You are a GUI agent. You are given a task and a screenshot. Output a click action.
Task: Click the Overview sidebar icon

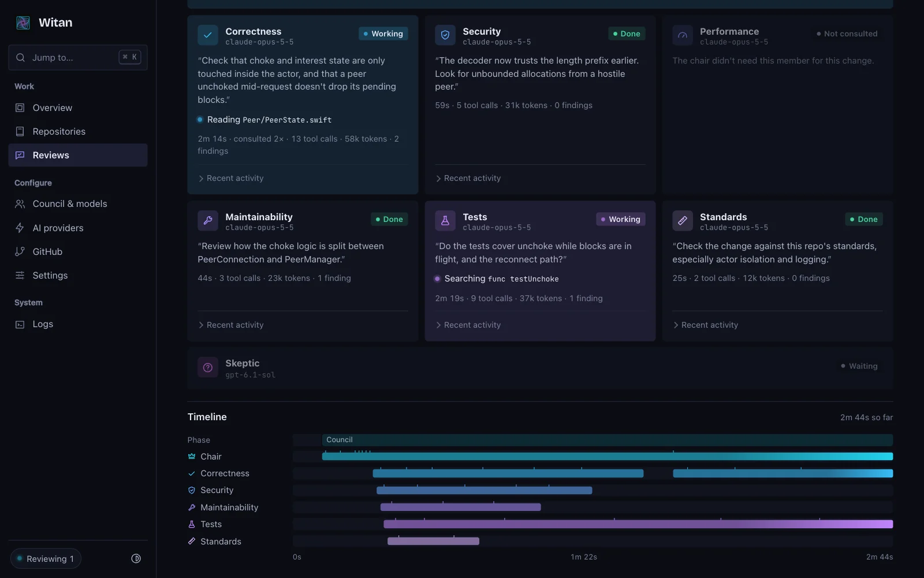click(x=20, y=108)
